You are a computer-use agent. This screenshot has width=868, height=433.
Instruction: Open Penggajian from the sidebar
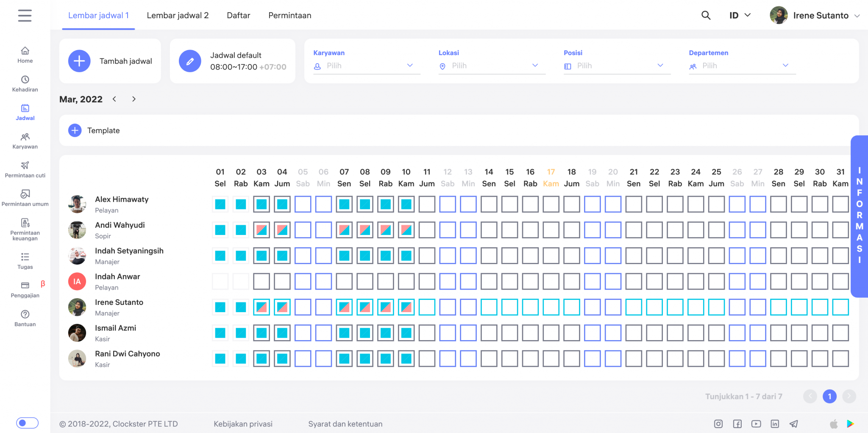pos(25,289)
